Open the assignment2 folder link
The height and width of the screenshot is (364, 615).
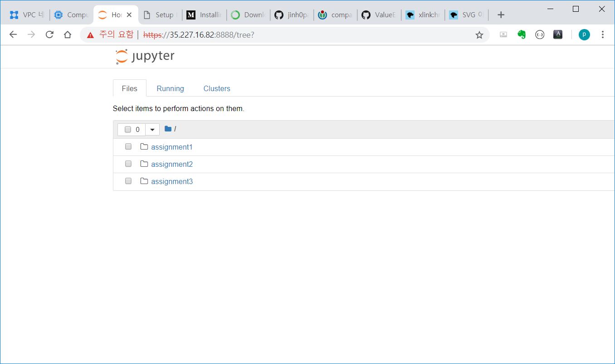click(x=172, y=164)
